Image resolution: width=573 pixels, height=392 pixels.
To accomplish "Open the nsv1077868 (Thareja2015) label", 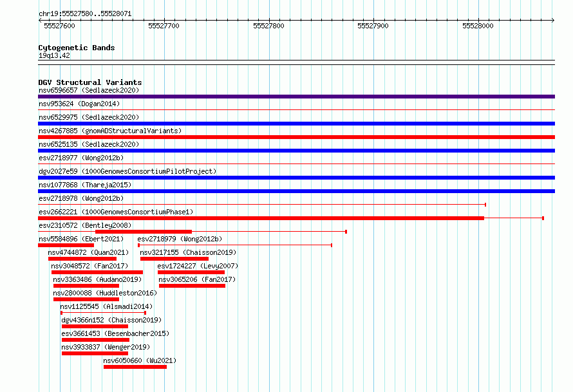I will click(85, 185).
